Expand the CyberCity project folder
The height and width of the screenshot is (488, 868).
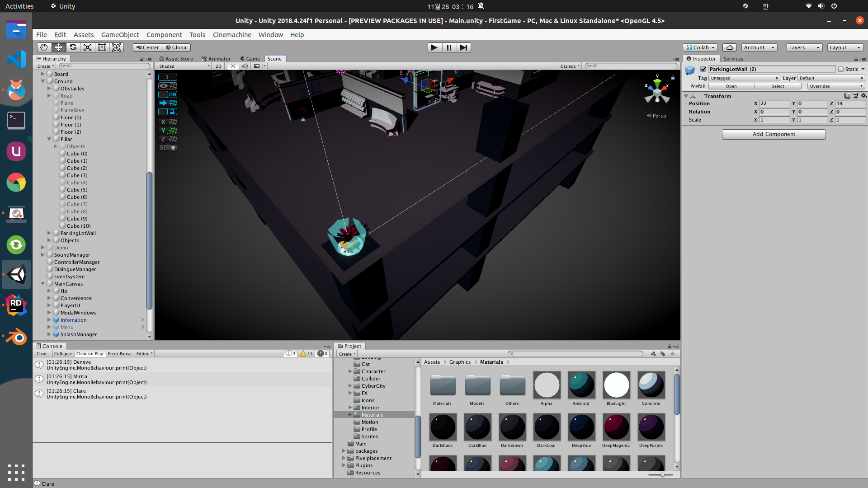coord(350,386)
